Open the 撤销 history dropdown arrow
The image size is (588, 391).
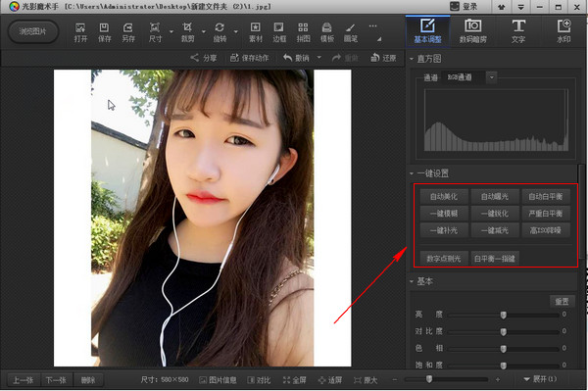point(319,58)
